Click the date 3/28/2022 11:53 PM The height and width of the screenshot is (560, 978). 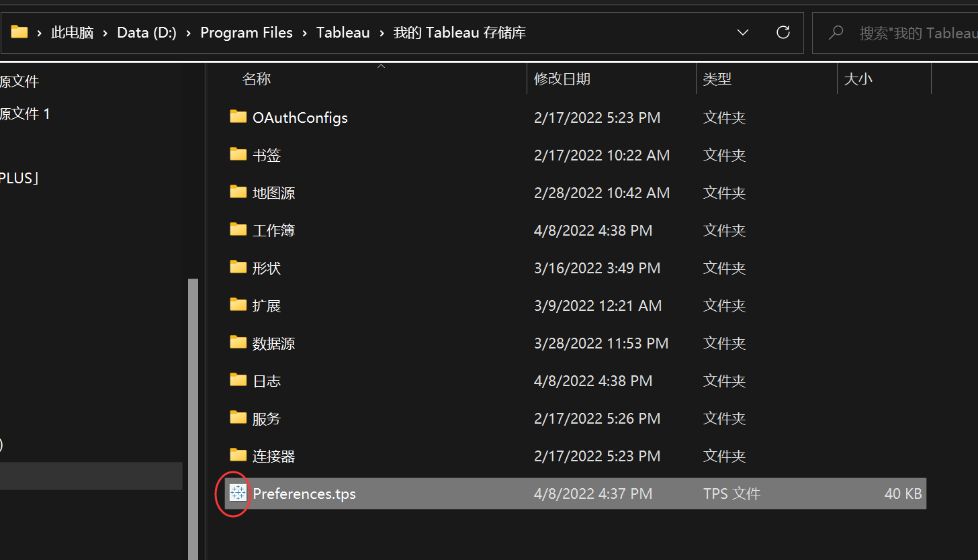tap(601, 343)
